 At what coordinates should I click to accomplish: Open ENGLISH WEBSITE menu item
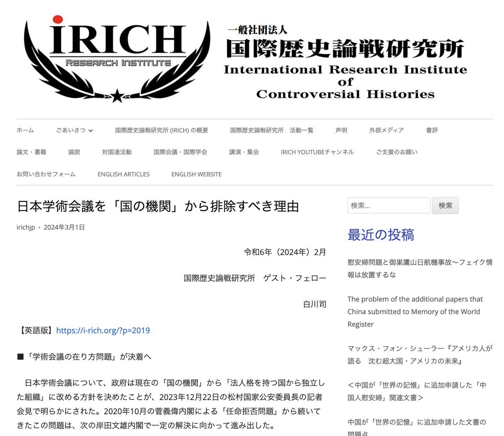point(197,174)
